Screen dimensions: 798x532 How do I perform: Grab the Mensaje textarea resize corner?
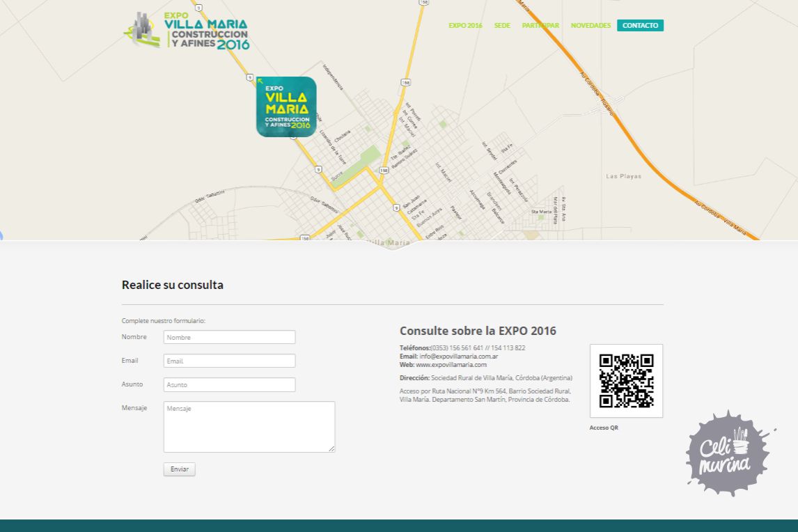tap(331, 448)
